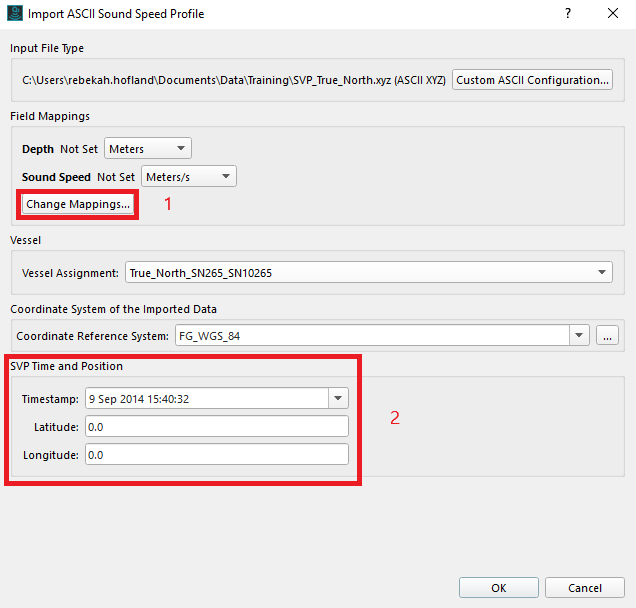The width and height of the screenshot is (636, 608).
Task: Click the question mark help button
Action: click(567, 14)
